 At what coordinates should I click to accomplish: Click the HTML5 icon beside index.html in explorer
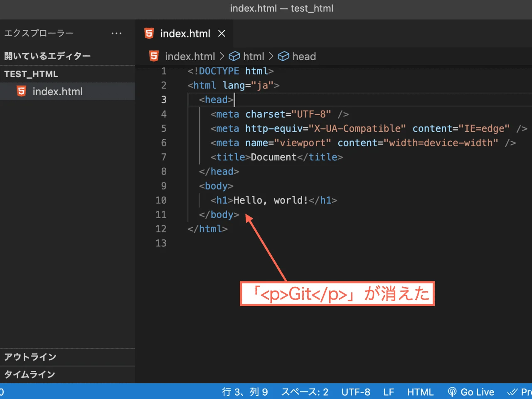(x=21, y=91)
